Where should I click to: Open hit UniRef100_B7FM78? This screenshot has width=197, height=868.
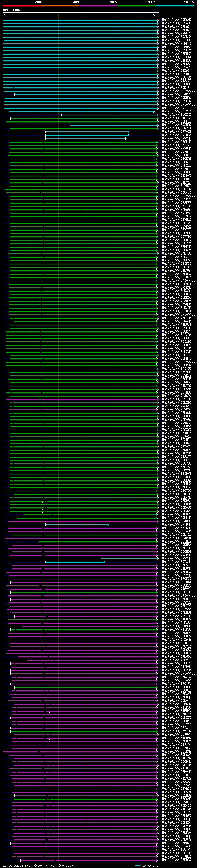click(177, 30)
